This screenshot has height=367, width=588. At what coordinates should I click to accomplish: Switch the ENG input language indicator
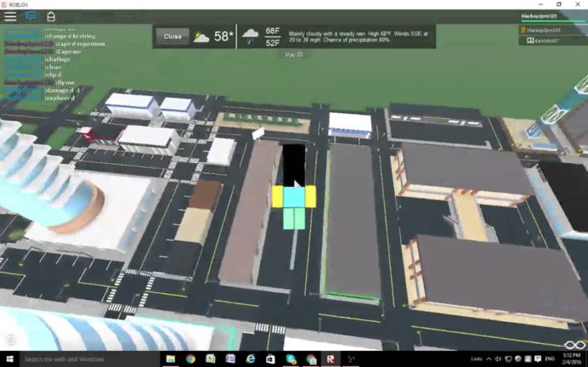pos(550,359)
